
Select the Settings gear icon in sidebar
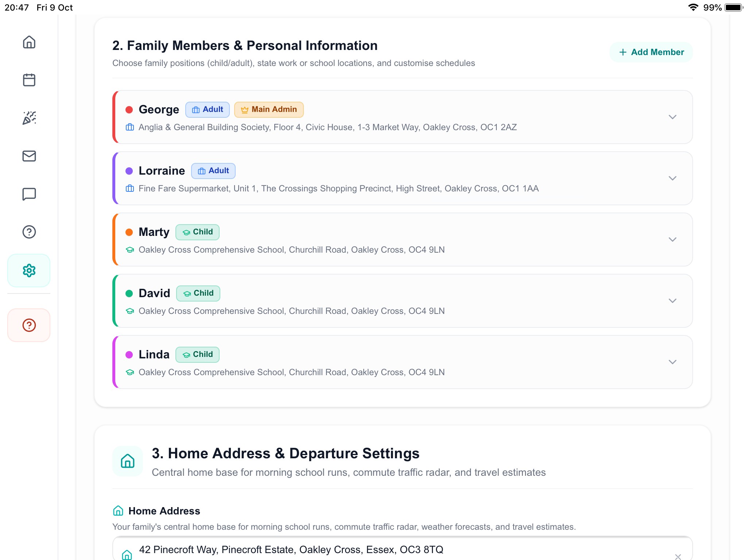29,271
